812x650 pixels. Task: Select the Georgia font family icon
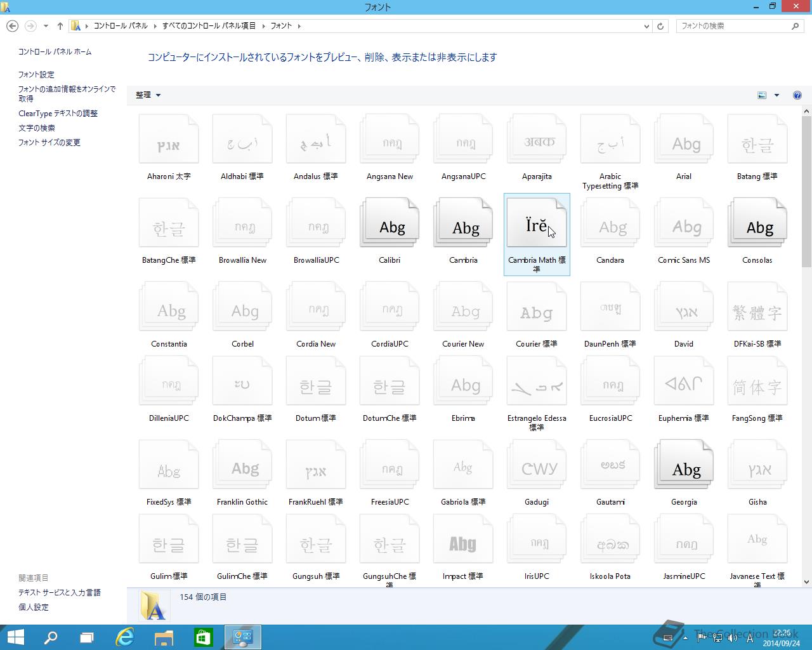[684, 465]
